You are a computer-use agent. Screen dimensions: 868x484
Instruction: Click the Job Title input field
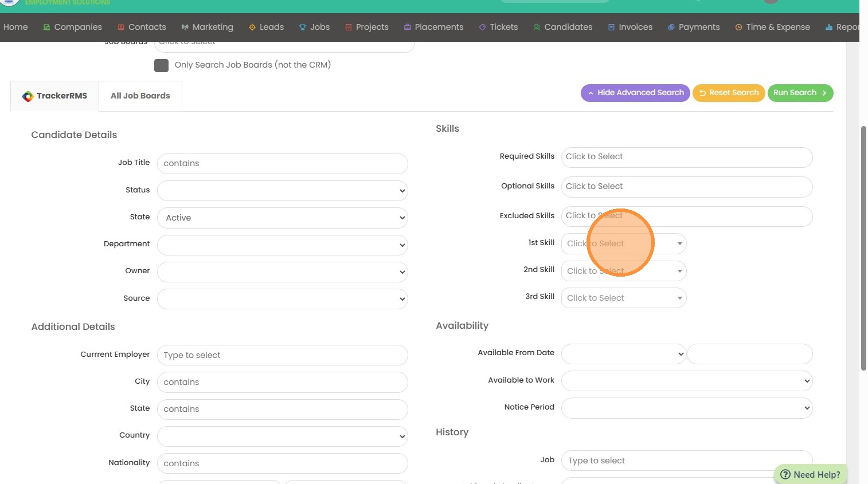282,164
